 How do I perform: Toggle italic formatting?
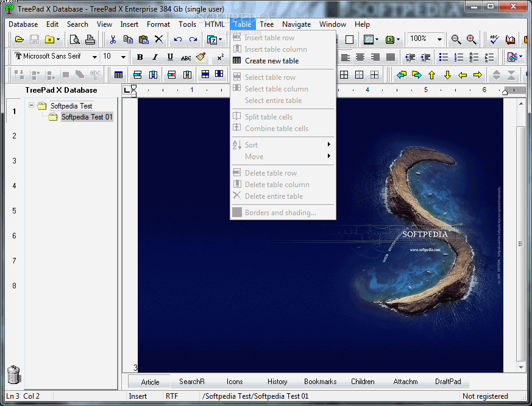click(155, 57)
